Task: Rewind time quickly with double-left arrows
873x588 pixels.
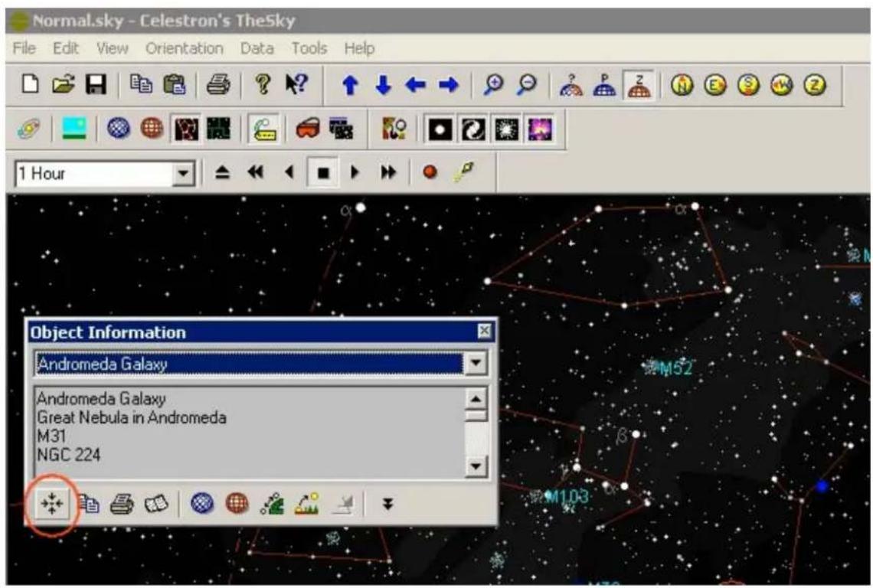Action: 256,172
